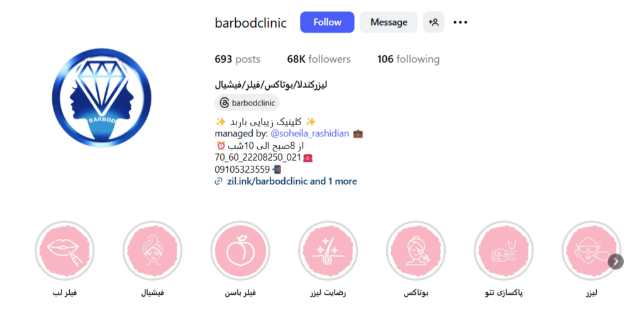This screenshot has height=333, width=644.
Task: Open the facial mask highlight icon
Action: [152, 251]
